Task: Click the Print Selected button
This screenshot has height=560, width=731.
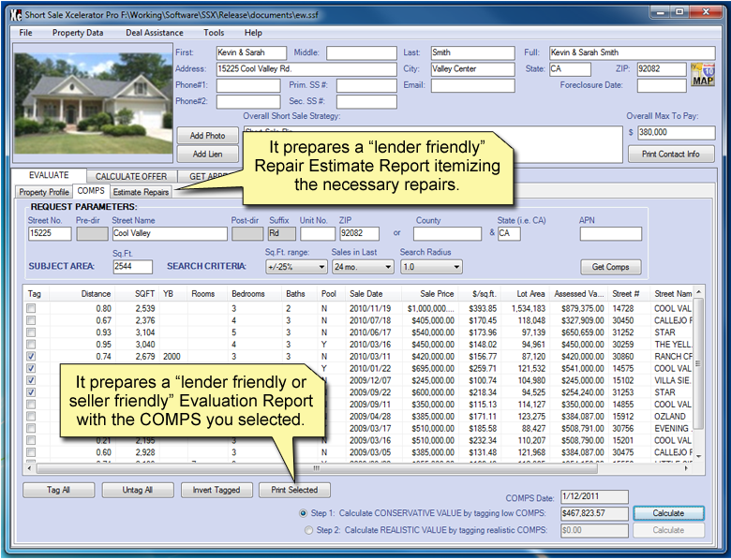Action: [294, 490]
